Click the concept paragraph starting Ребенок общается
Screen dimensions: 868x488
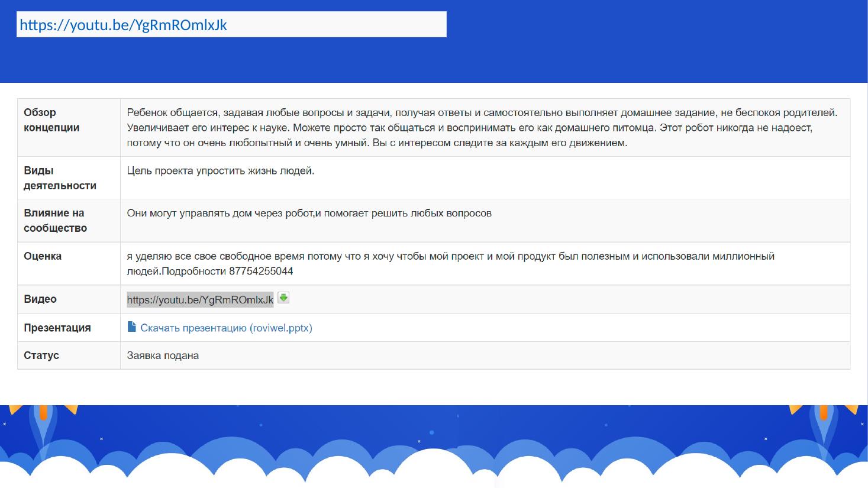coord(482,128)
